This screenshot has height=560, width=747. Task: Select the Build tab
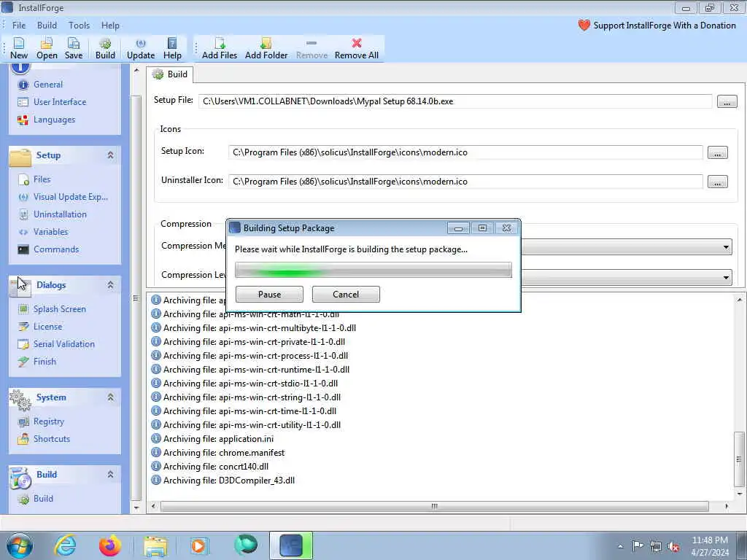[169, 74]
